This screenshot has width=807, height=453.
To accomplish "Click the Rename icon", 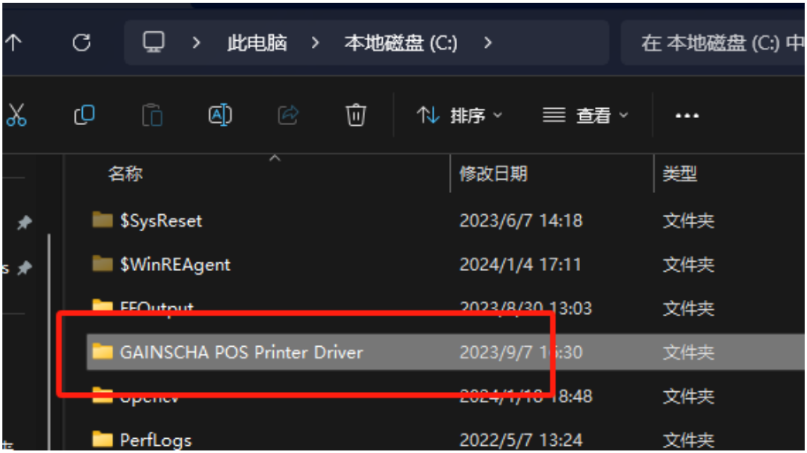I will (220, 115).
